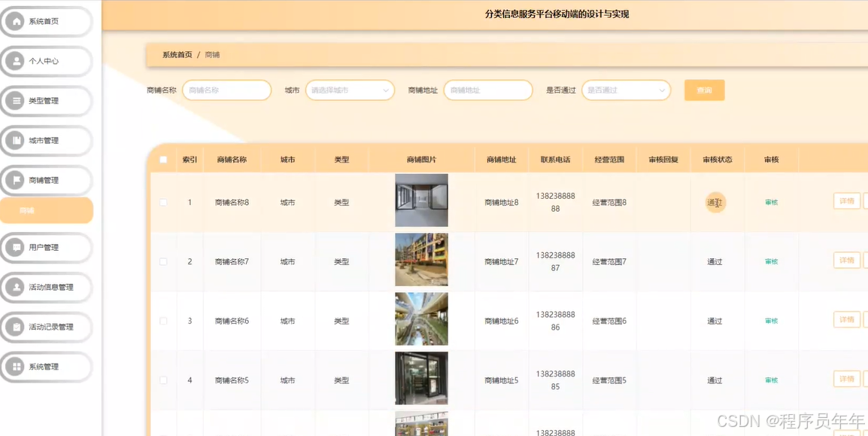Select the 系统首页 home icon
Screen dimensions: 868x436
point(18,22)
